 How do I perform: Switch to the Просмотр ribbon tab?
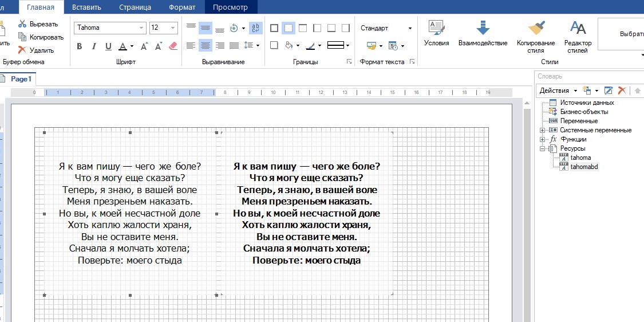pos(230,7)
